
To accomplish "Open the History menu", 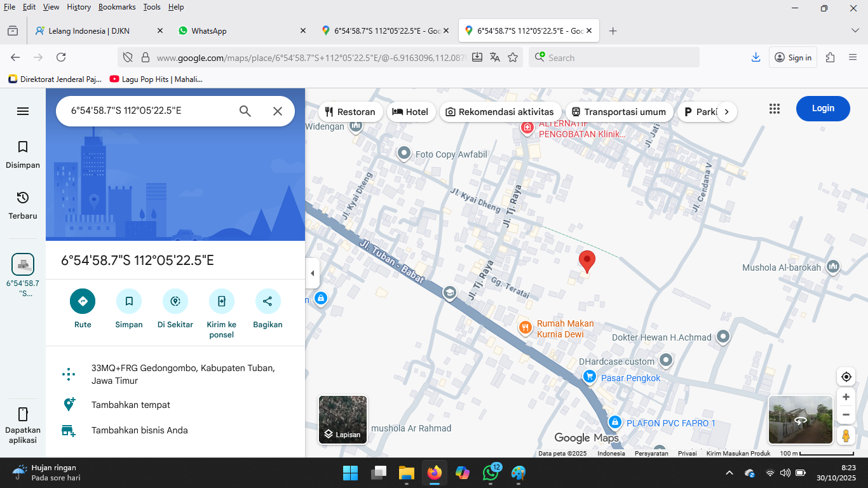I will pos(79,7).
